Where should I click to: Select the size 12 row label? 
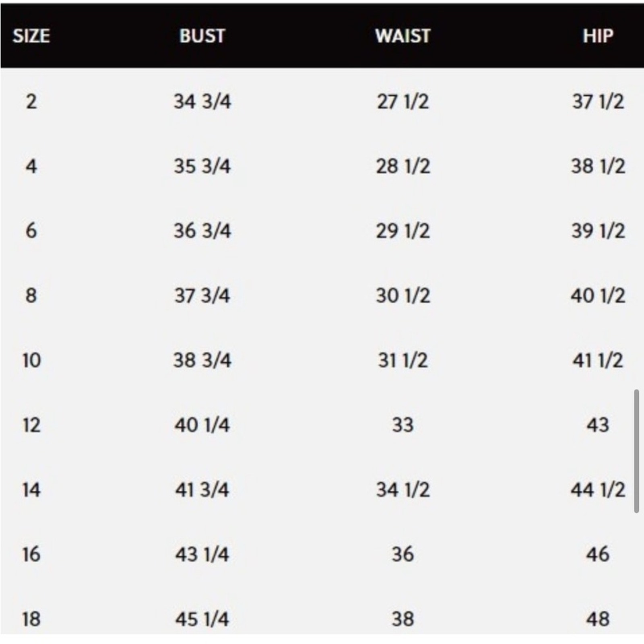point(31,425)
